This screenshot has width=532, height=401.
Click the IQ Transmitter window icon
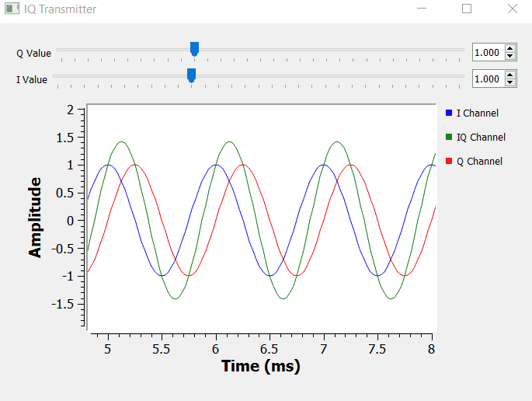pyautogui.click(x=12, y=9)
